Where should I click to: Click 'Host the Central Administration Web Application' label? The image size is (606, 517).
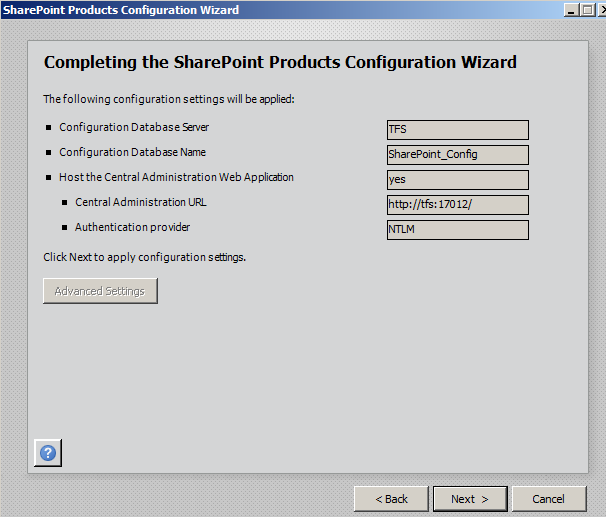click(176, 177)
